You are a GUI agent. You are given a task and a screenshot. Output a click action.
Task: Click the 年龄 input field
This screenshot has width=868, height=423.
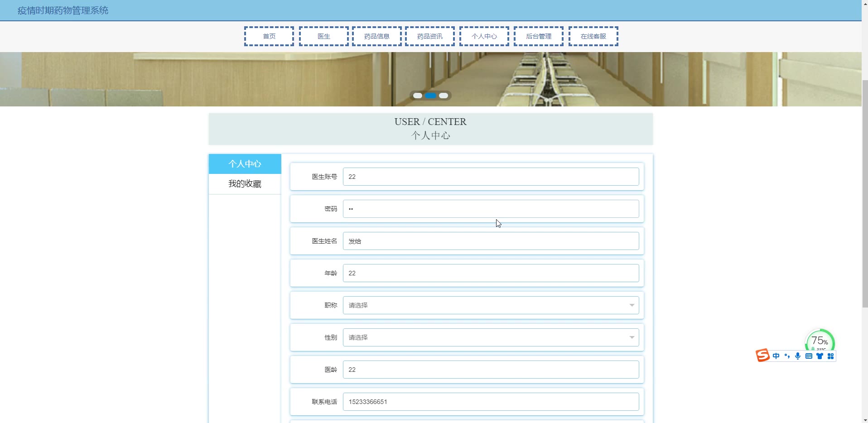(491, 273)
